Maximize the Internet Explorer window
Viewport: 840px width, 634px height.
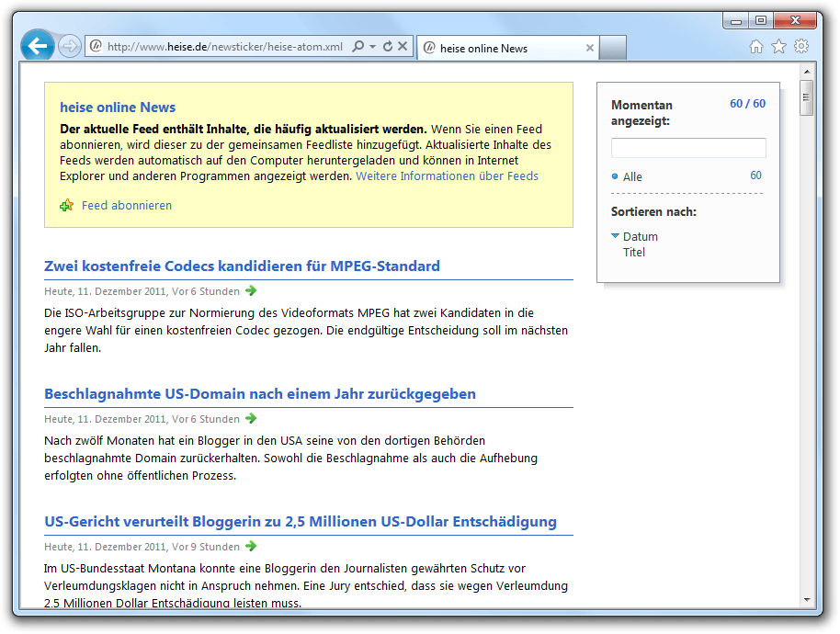761,21
